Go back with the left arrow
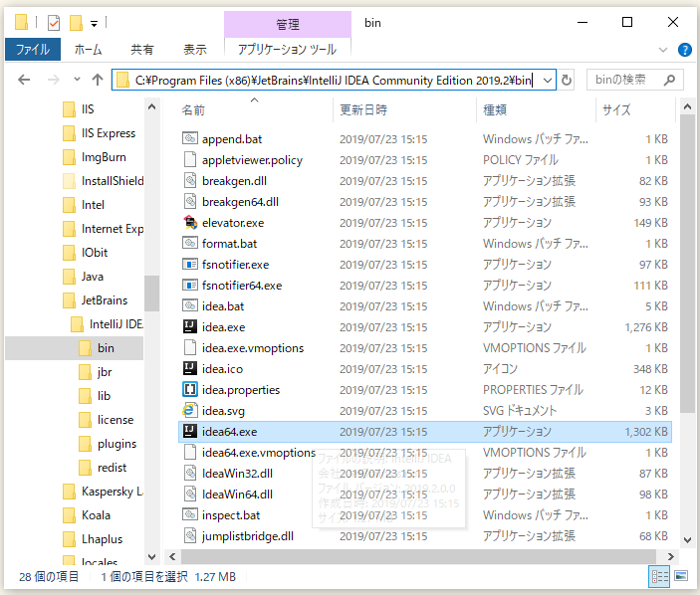The height and width of the screenshot is (595, 700). (x=24, y=80)
